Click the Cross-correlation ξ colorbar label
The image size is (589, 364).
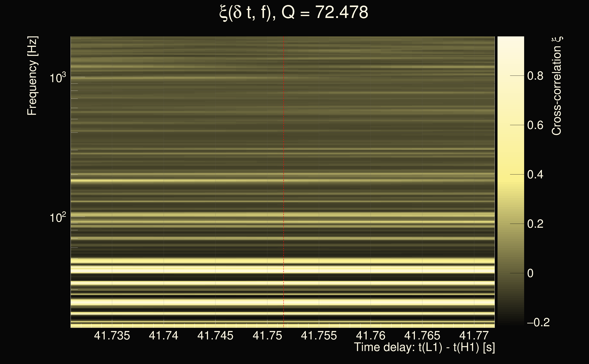coord(557,86)
